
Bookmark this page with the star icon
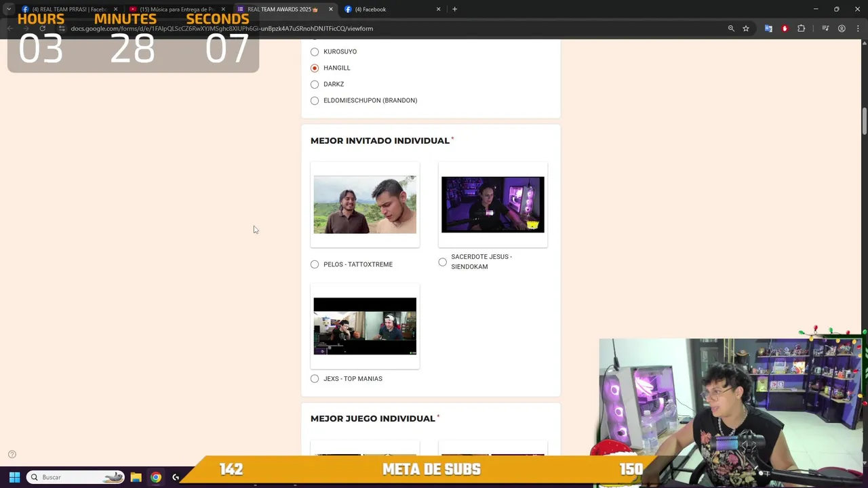(746, 28)
